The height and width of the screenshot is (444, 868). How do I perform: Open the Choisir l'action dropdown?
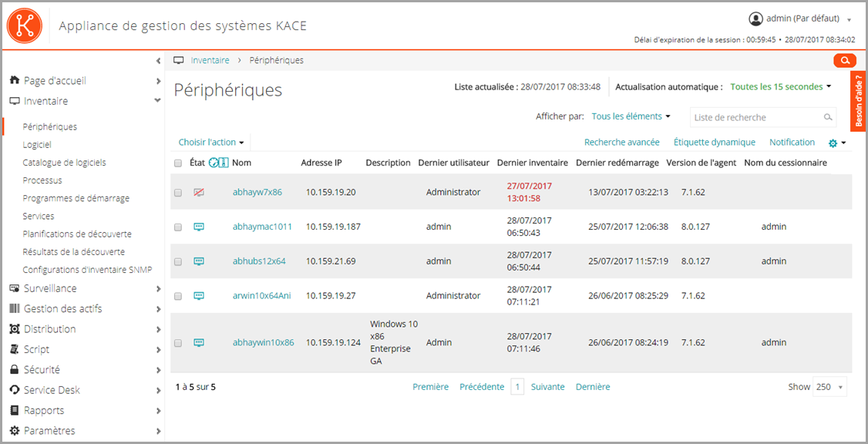(x=210, y=143)
